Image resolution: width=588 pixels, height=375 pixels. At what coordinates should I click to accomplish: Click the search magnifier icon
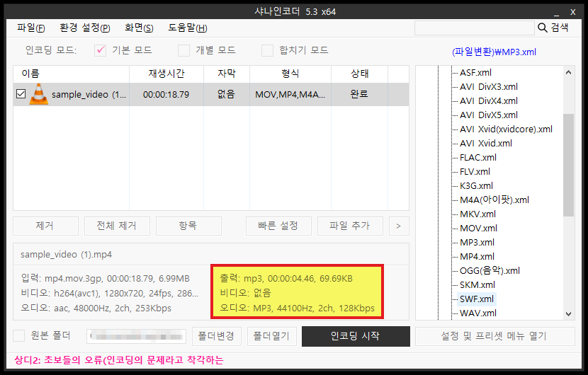pyautogui.click(x=542, y=28)
